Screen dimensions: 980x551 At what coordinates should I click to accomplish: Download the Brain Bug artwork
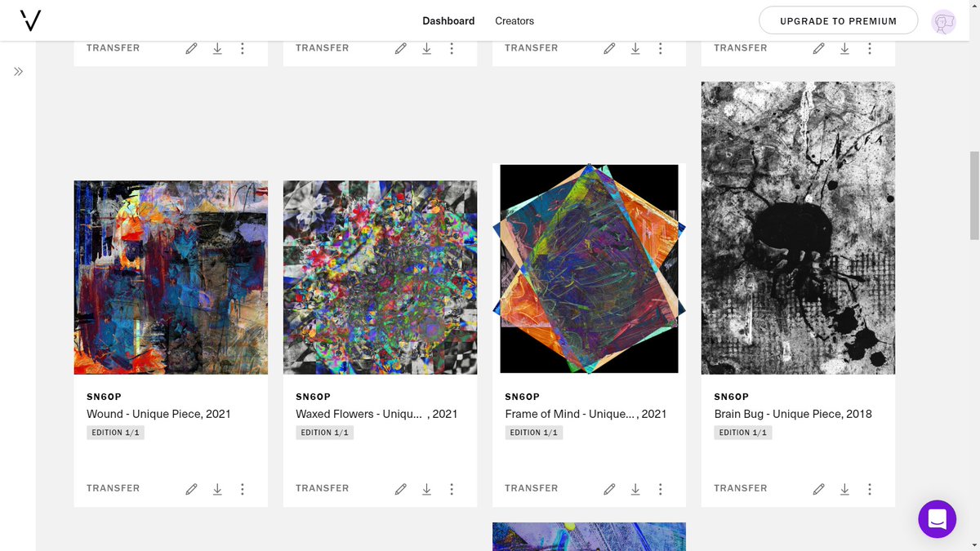(x=844, y=489)
